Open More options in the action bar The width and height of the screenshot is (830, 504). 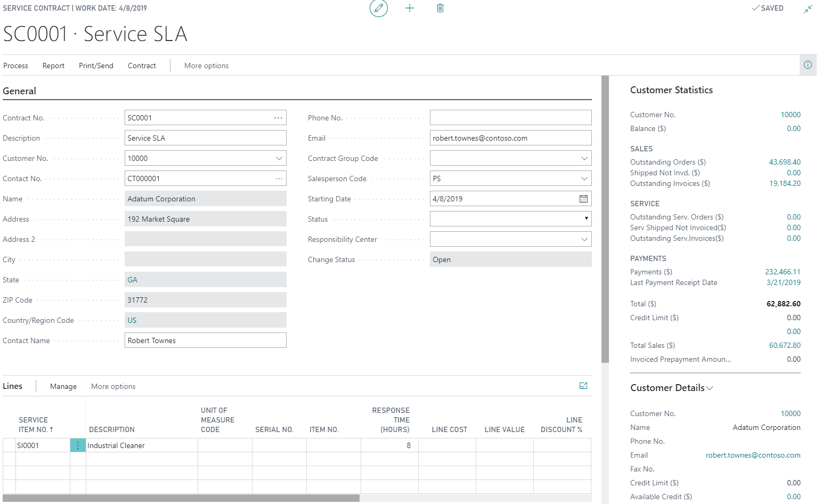point(206,65)
